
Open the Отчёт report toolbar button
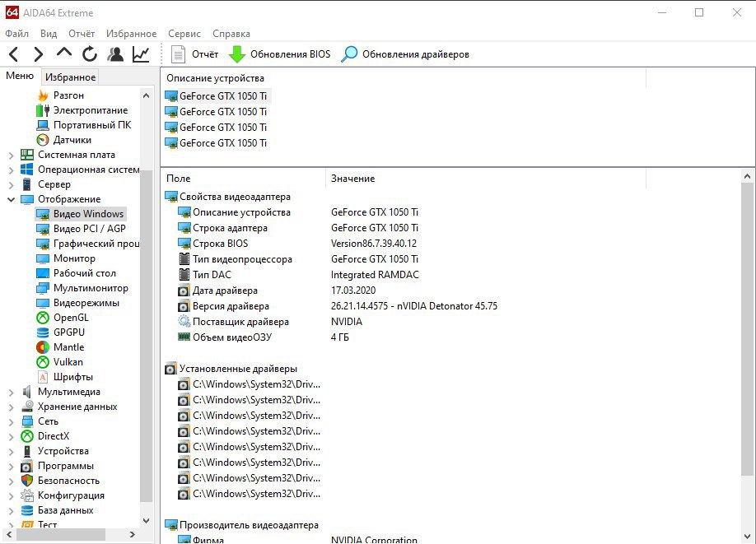tap(195, 54)
